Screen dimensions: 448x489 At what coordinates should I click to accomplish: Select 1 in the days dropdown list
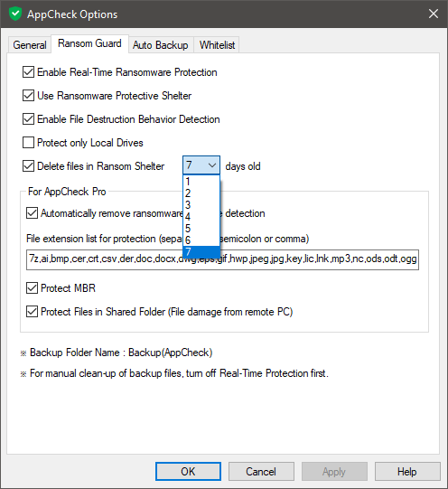[201, 181]
